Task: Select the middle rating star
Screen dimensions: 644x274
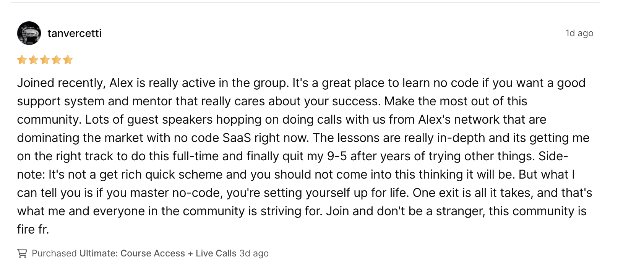Action: click(x=45, y=60)
